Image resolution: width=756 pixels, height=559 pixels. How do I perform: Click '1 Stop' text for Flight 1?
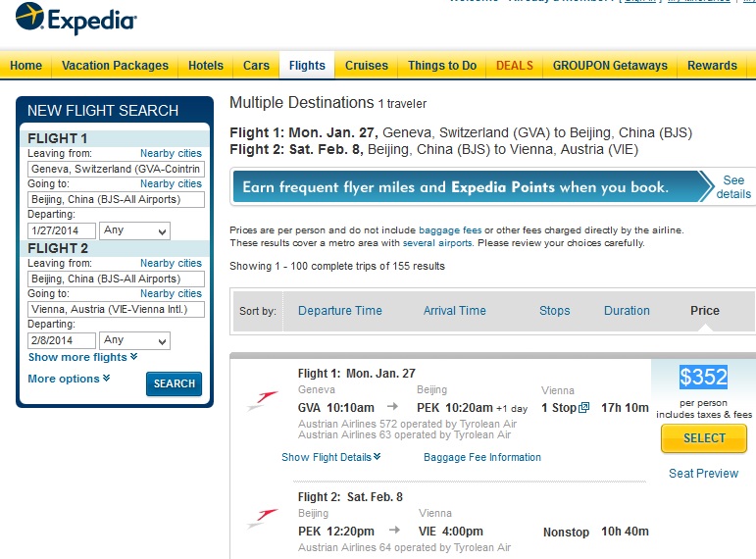[x=559, y=408]
